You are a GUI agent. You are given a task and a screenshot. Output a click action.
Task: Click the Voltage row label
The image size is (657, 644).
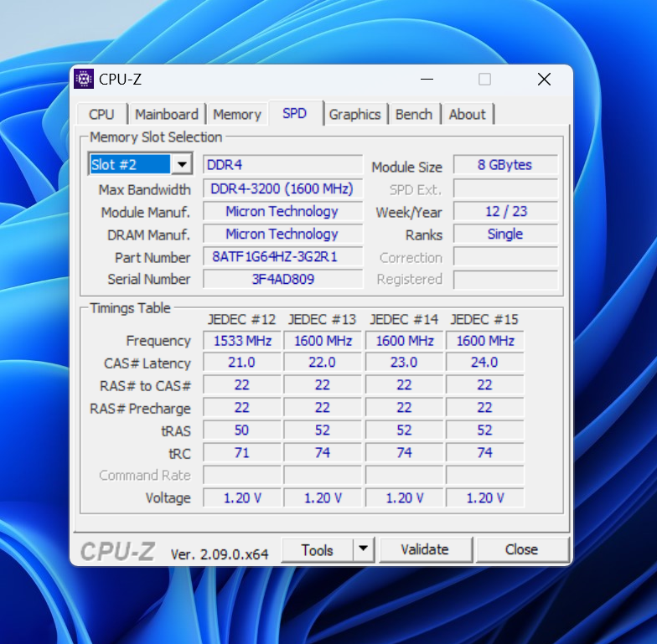168,497
